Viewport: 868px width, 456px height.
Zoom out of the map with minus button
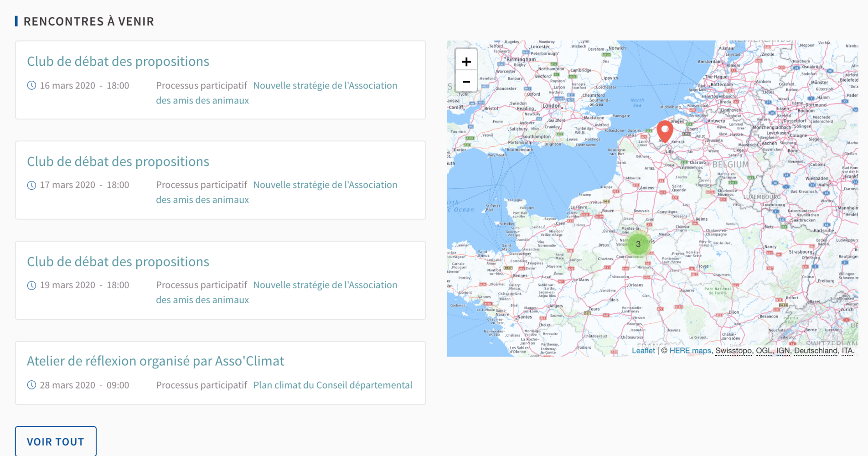coord(466,82)
